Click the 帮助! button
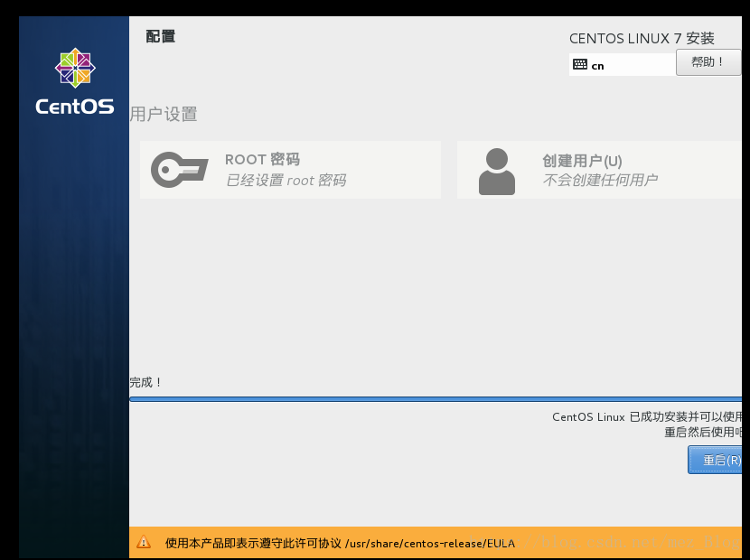 point(708,62)
